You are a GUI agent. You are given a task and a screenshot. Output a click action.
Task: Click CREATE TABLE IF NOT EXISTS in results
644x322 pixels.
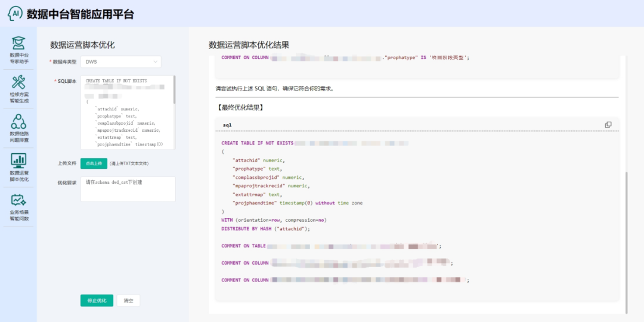coord(257,143)
